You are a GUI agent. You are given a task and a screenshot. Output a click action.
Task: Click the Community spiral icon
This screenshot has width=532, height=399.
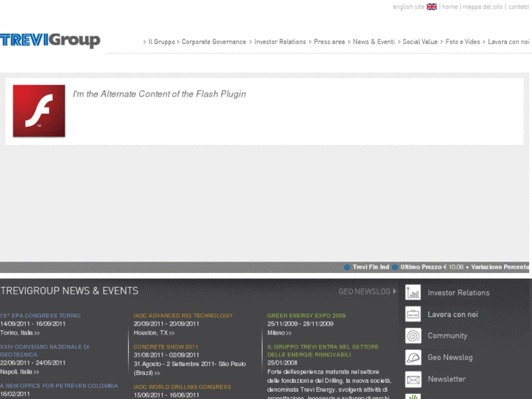coord(413,336)
